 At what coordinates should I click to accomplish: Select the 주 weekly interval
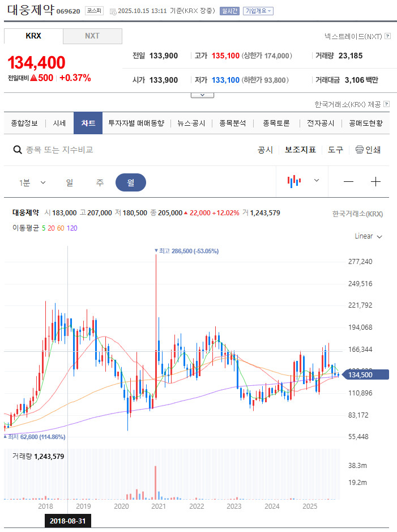(x=100, y=182)
